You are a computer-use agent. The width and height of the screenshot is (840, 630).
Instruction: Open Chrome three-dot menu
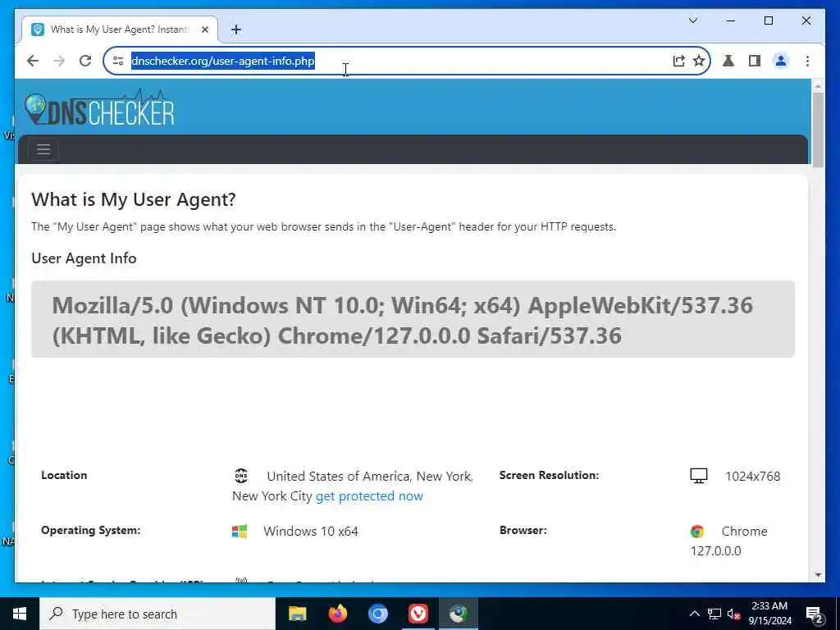[x=807, y=61]
